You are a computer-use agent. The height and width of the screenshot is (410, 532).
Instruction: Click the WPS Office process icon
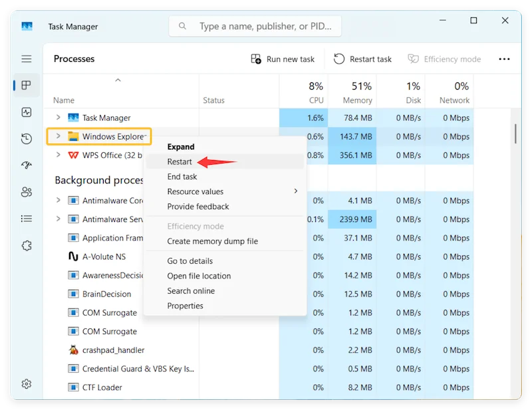(x=73, y=155)
